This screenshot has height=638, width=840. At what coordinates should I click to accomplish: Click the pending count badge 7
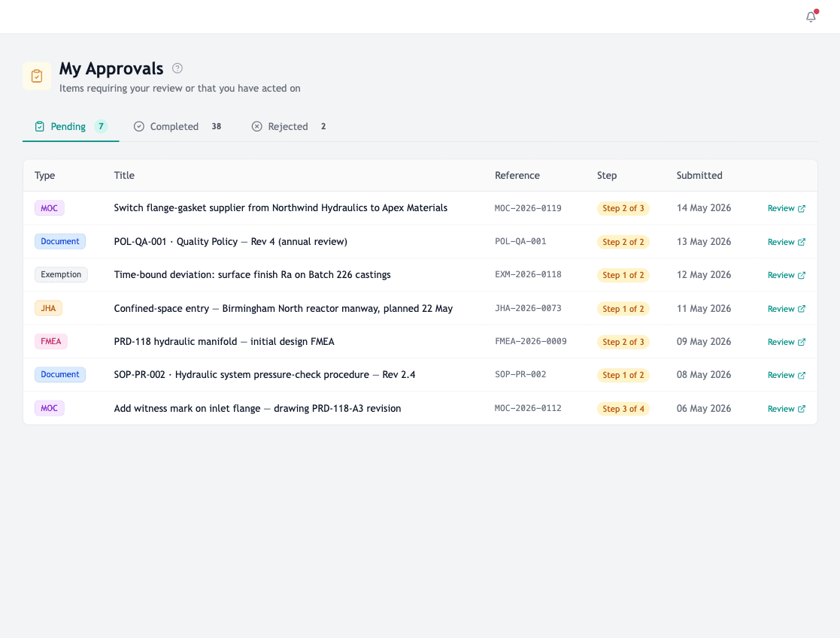[101, 126]
